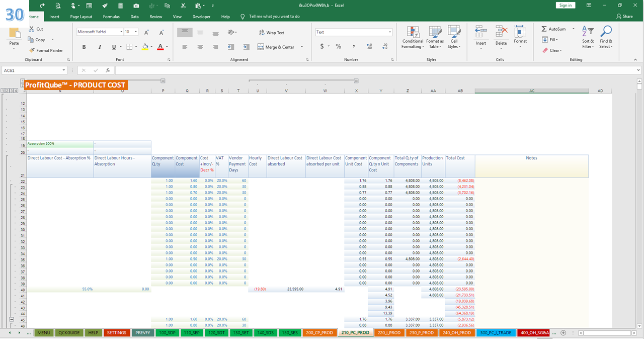Open the Share option

point(624,17)
